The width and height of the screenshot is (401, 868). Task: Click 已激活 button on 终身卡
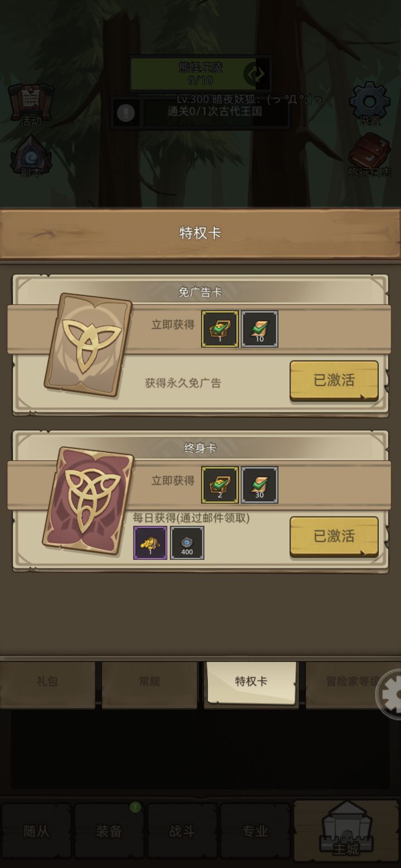(334, 537)
